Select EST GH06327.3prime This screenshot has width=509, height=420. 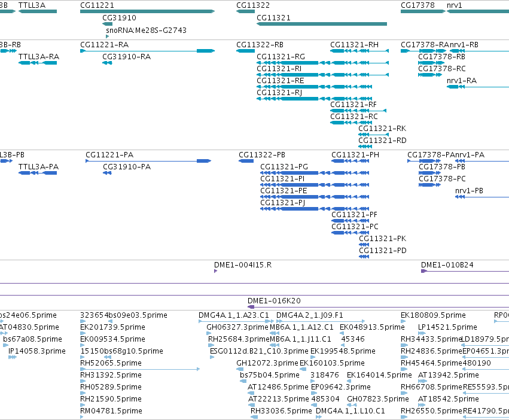[x=237, y=327]
